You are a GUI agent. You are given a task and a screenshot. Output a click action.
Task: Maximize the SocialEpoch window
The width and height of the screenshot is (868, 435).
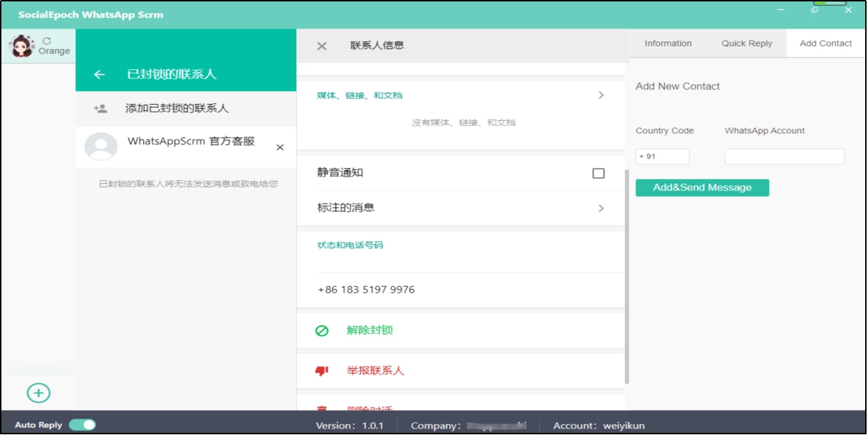pos(815,10)
